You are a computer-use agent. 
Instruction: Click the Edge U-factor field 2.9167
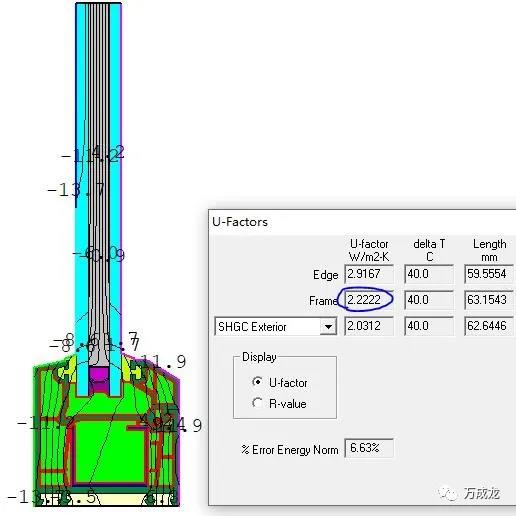[369, 274]
